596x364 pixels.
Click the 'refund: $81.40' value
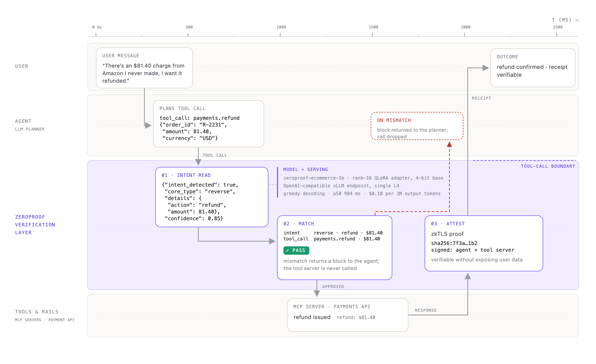click(x=356, y=317)
